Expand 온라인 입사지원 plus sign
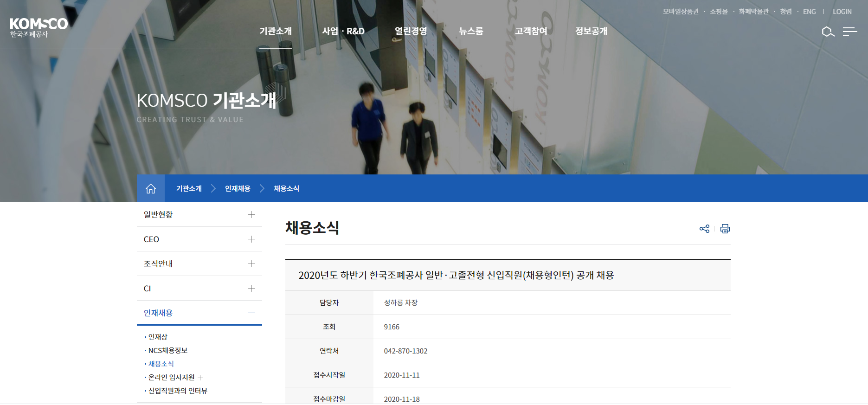The image size is (868, 405). click(x=200, y=378)
